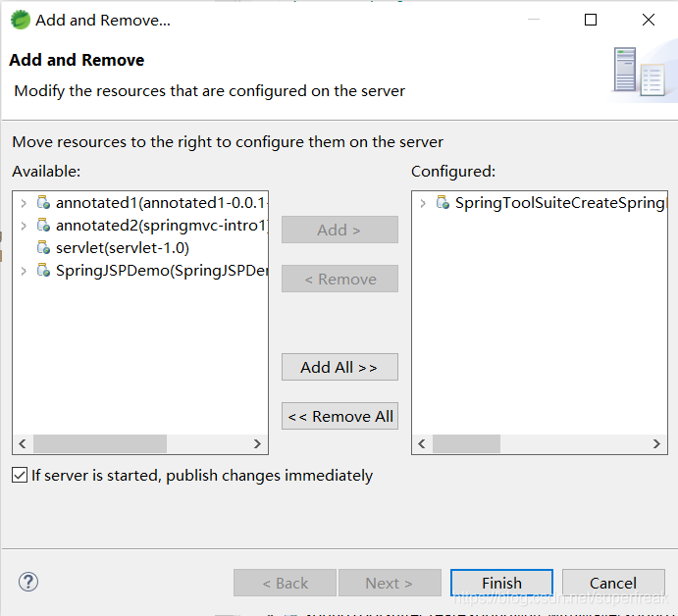Click right arrow of Configured list scrollbar
Screen dimensions: 678x616
pos(656,444)
